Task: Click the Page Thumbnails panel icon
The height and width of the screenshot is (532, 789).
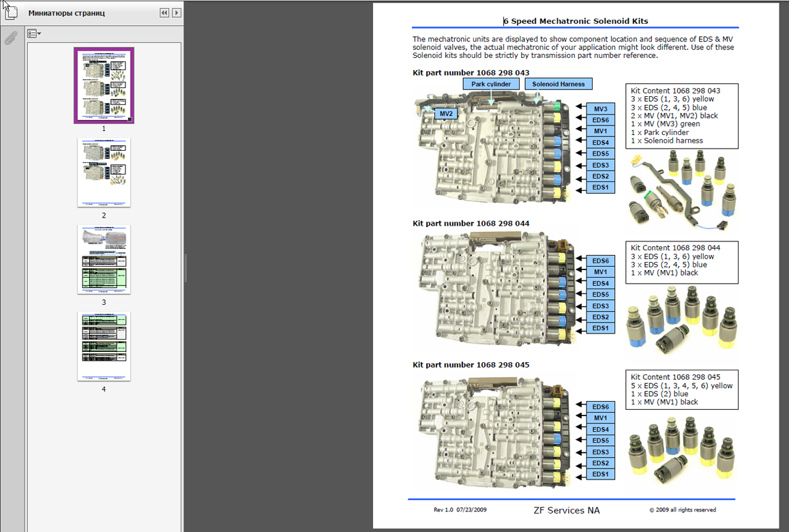Action: (x=10, y=13)
